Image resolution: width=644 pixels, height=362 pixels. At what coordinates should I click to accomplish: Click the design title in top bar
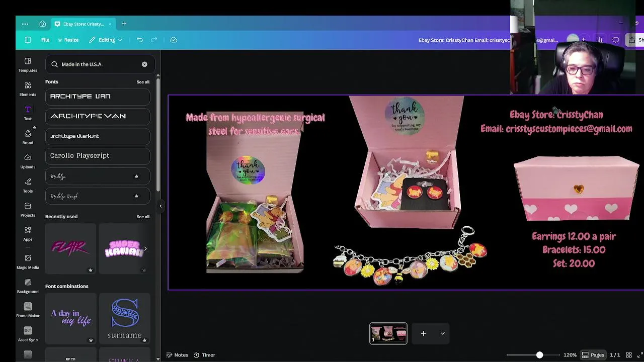[488, 40]
